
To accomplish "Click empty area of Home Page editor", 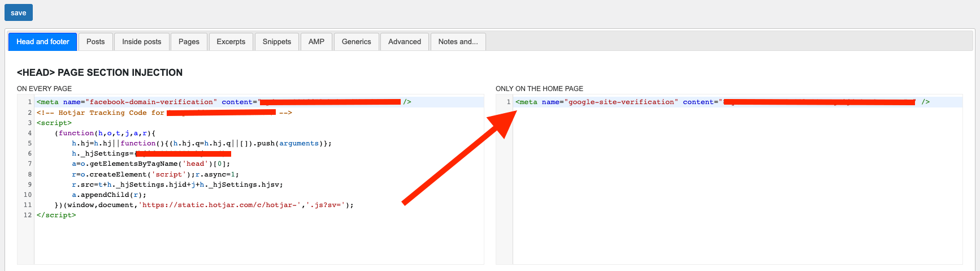I will (x=738, y=187).
